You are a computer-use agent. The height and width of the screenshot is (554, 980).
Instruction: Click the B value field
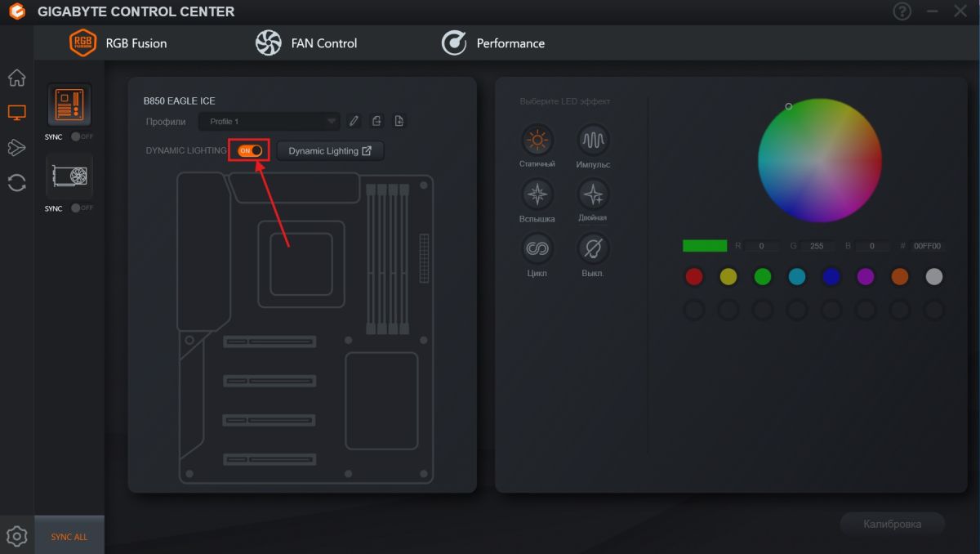point(871,246)
